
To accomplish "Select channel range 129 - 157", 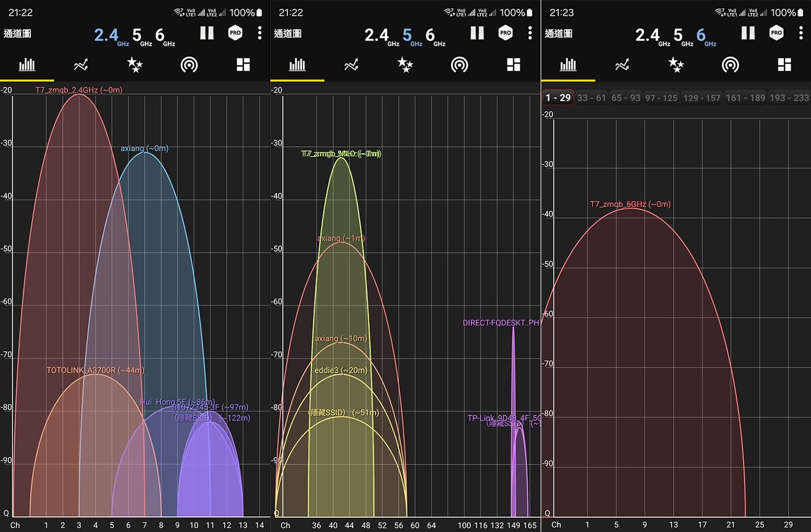I will [702, 98].
